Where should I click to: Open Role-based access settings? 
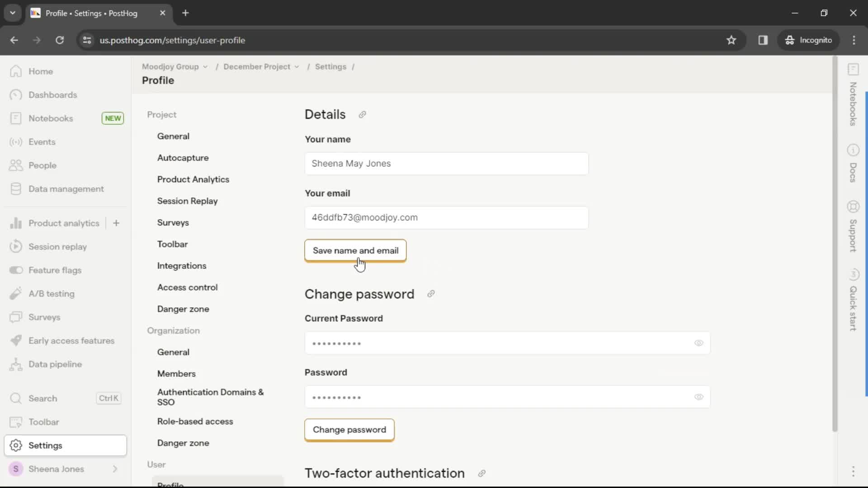(x=195, y=422)
